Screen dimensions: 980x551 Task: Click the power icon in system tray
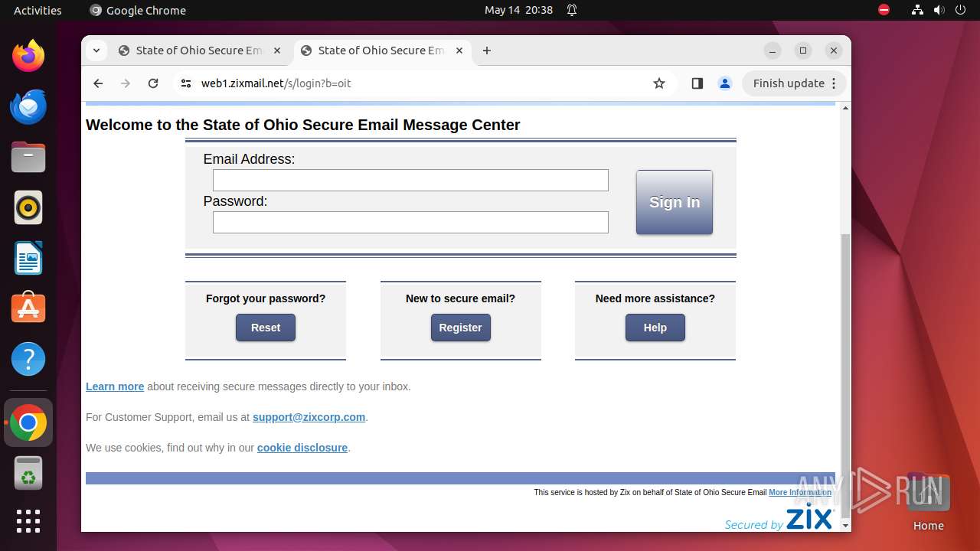point(960,10)
